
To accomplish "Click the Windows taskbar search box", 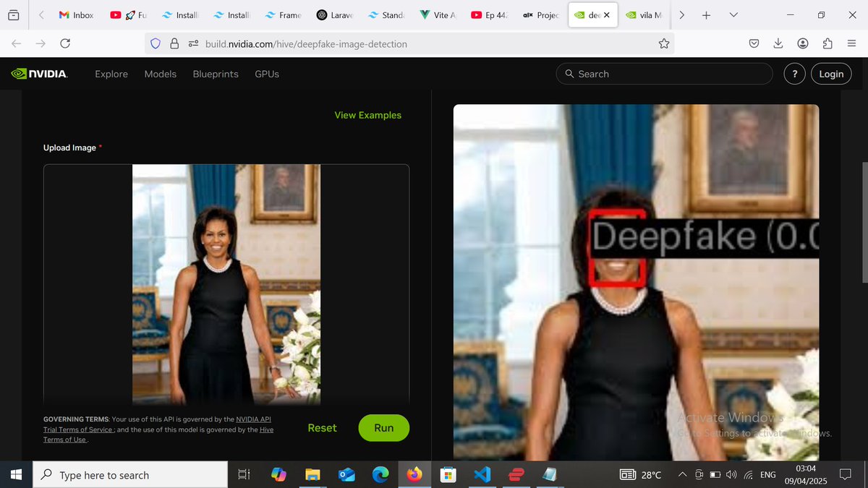I will point(132,475).
